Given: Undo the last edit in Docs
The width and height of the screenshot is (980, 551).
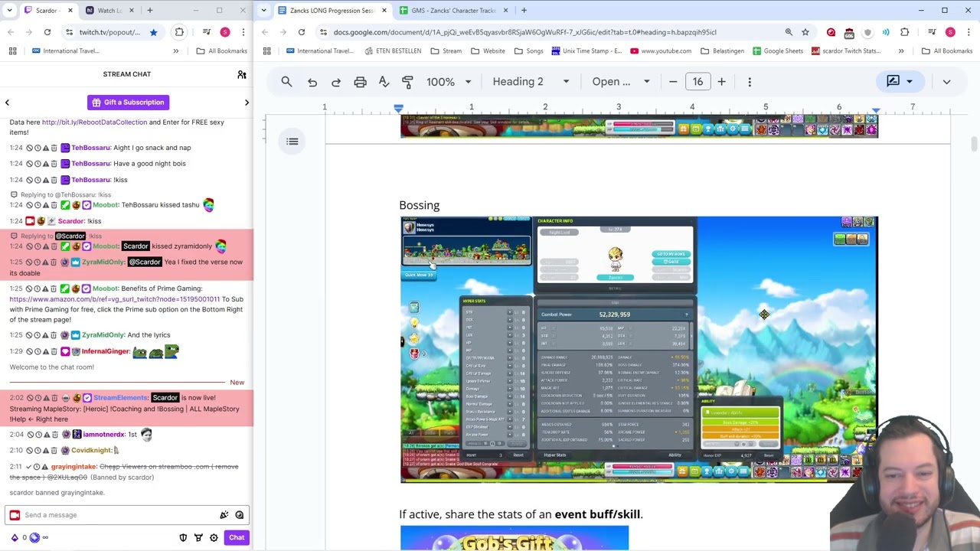Looking at the screenshot, I should coord(312,82).
